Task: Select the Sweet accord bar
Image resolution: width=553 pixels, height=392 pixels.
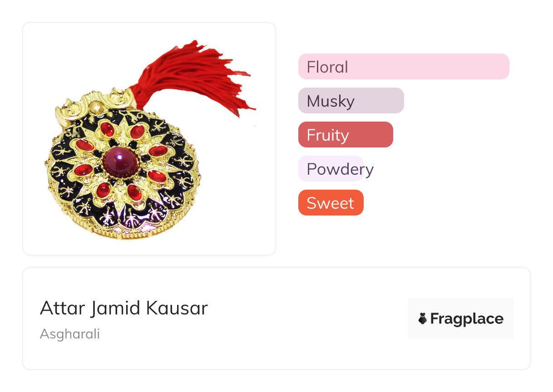Action: point(331,203)
